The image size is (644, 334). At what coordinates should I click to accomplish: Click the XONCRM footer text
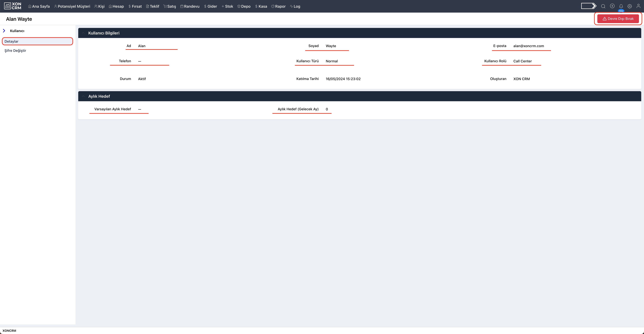click(9, 330)
